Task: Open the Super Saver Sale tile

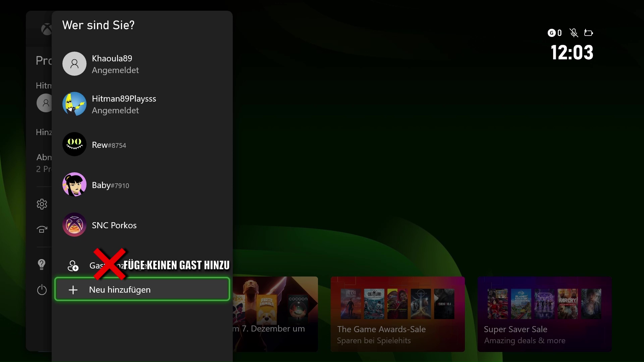Action: (545, 314)
